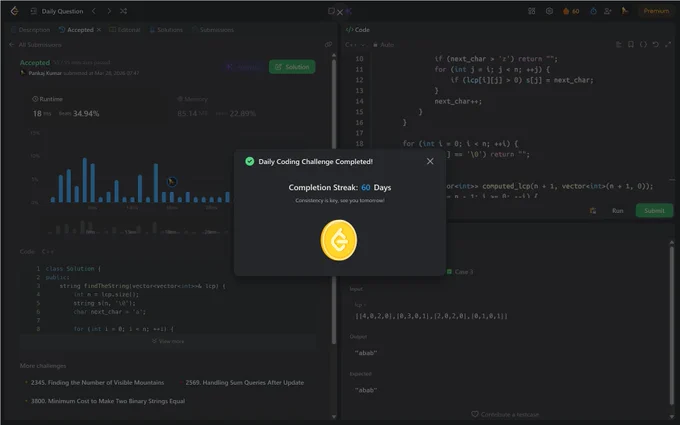Open challenge 2569 Handling Sum Queries
680x425 pixels.
[x=245, y=382]
